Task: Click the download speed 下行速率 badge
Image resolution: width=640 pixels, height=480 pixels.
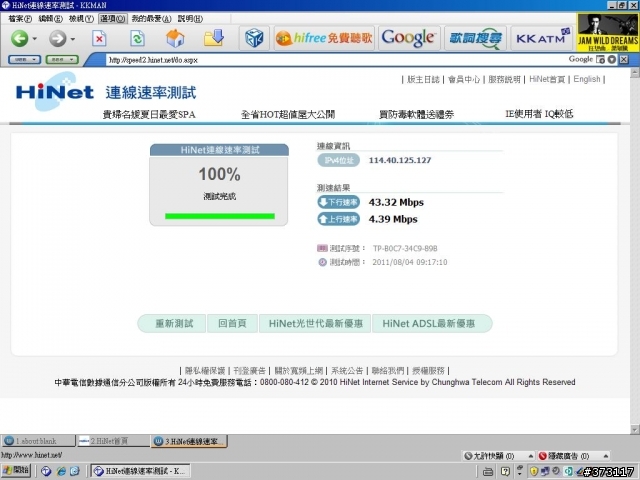Action: tap(338, 202)
